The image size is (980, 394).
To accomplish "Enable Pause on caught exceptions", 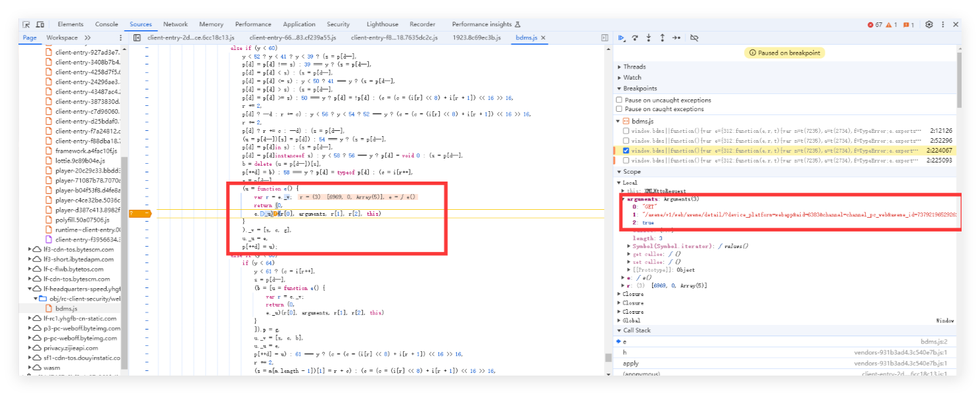I will pos(619,109).
